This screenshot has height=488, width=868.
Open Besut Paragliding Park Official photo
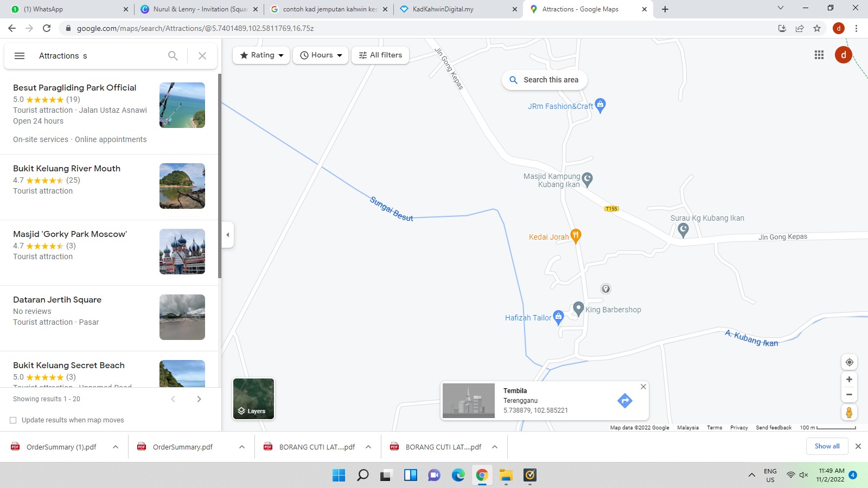click(x=182, y=105)
